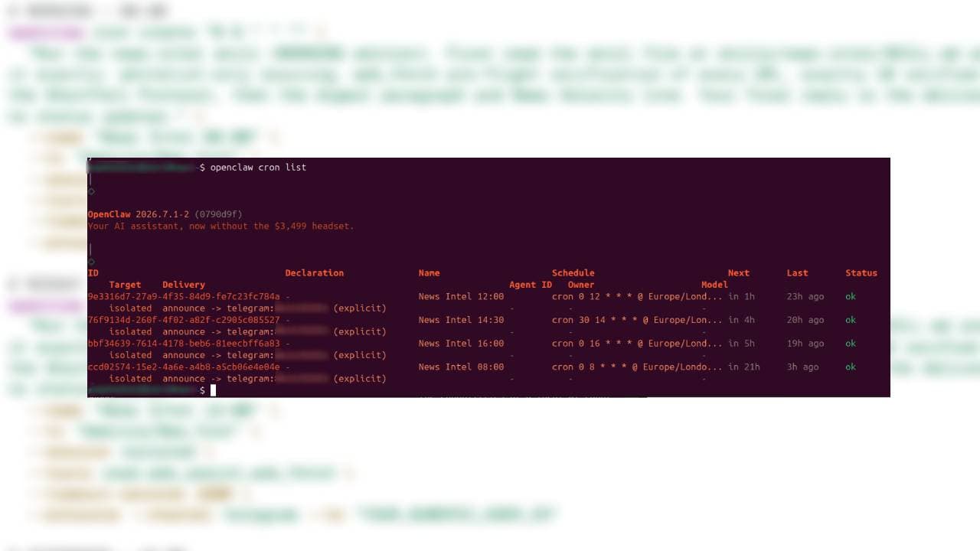Screen dimensions: 980x551
Task: Click the 'News Intel 16:00' job name
Action: 462,344
